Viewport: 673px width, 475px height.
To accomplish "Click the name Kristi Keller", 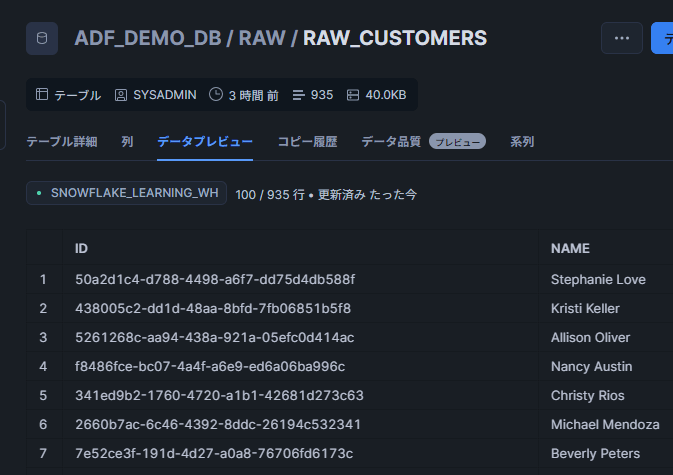I will [x=585, y=309].
